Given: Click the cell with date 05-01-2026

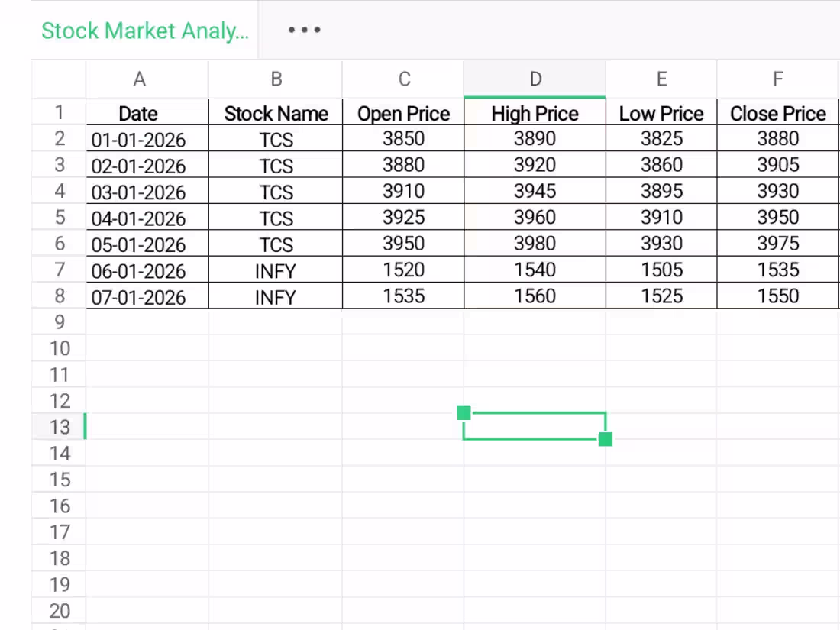Looking at the screenshot, I should coord(138,244).
